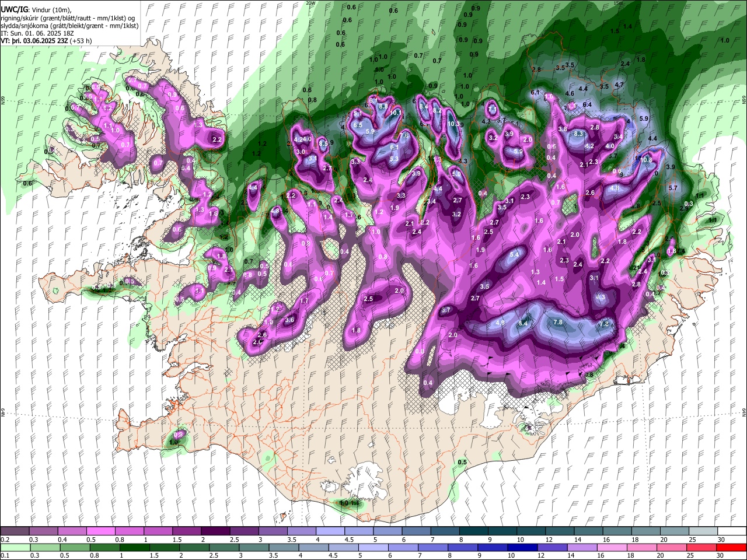Select the deep blue rain legend swatch starting at 10
Screen dimensions: 747x560
pos(522,547)
